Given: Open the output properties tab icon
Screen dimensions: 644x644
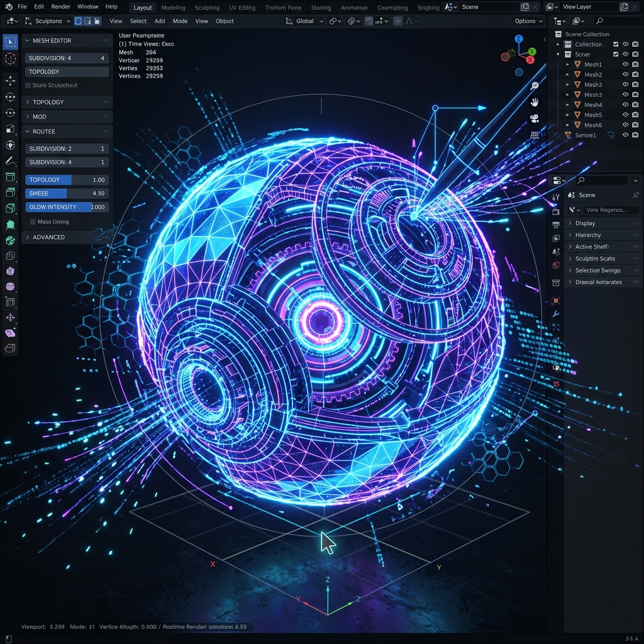Looking at the screenshot, I should tap(556, 225).
